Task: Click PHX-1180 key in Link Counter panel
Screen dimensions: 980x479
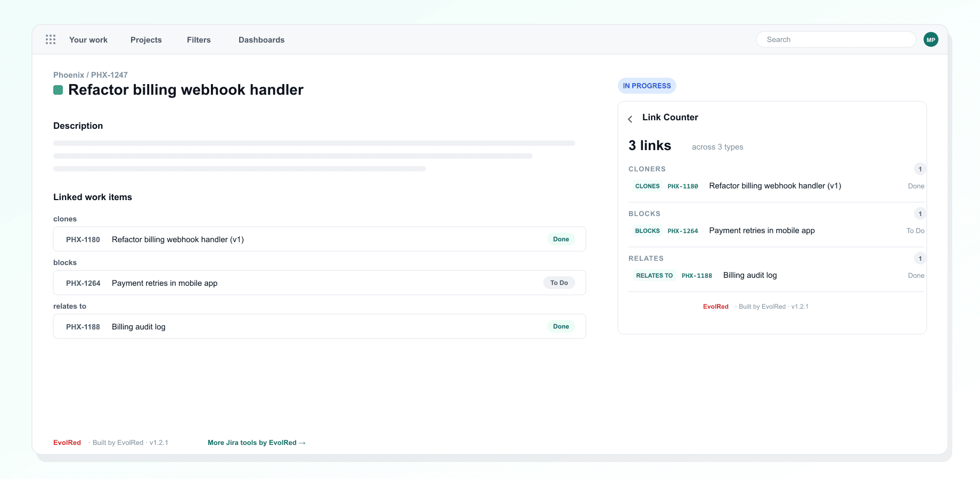Action: (683, 186)
